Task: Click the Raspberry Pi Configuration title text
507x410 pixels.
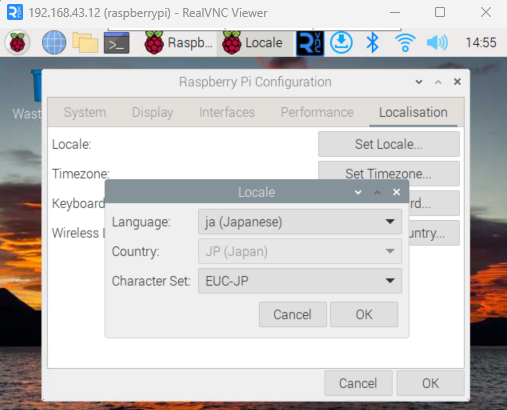Action: pos(255,82)
